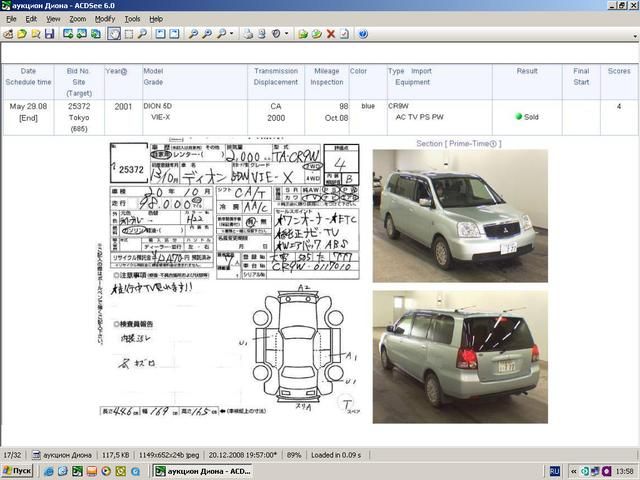Click the print icon in toolbar

coord(247,34)
